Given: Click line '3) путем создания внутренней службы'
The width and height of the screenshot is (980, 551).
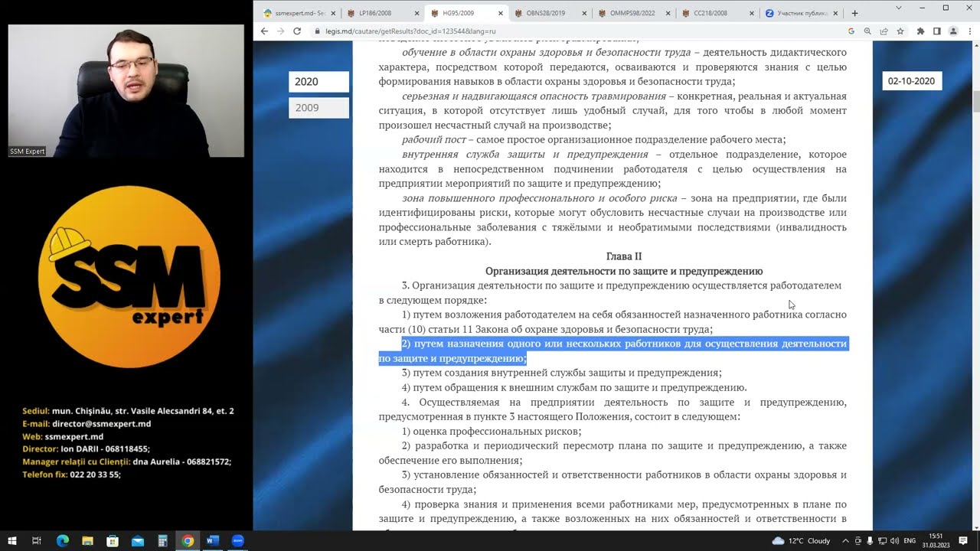Looking at the screenshot, I should pyautogui.click(x=562, y=373).
